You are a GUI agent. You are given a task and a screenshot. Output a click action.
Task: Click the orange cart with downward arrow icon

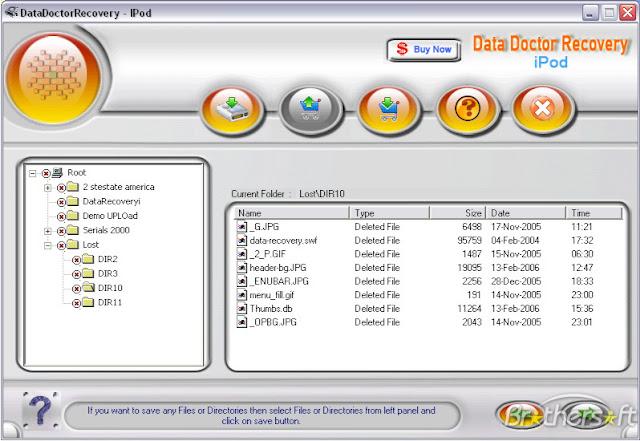coord(389,109)
